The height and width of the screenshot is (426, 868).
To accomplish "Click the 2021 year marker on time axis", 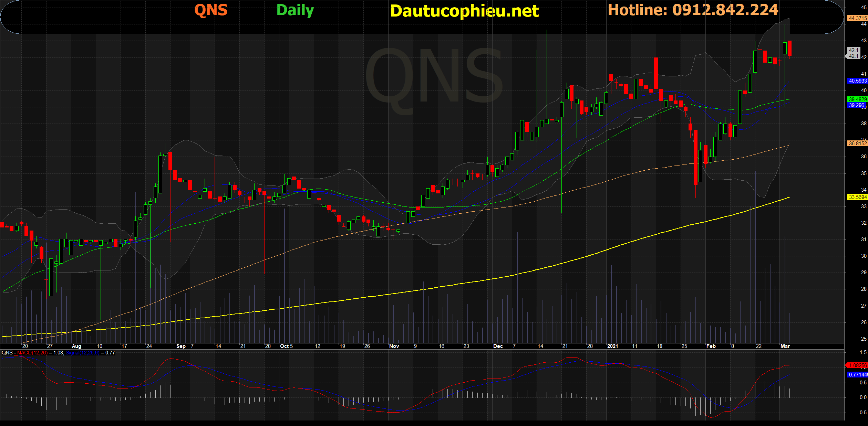I will [612, 346].
